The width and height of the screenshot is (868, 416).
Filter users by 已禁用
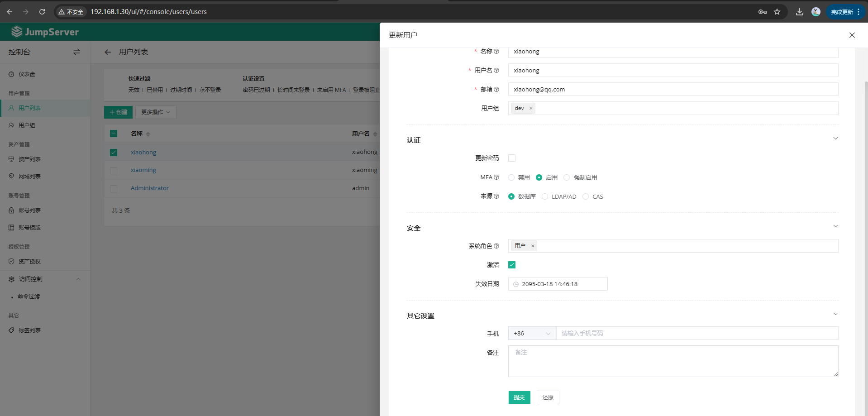click(x=155, y=90)
